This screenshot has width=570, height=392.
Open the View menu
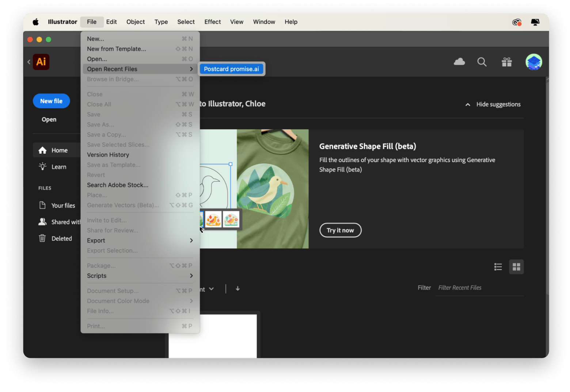pos(237,22)
